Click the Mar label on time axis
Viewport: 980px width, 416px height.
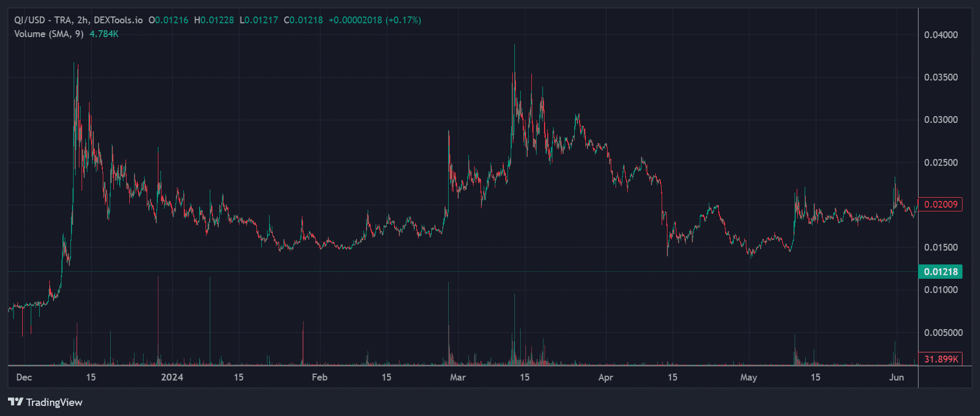click(458, 377)
